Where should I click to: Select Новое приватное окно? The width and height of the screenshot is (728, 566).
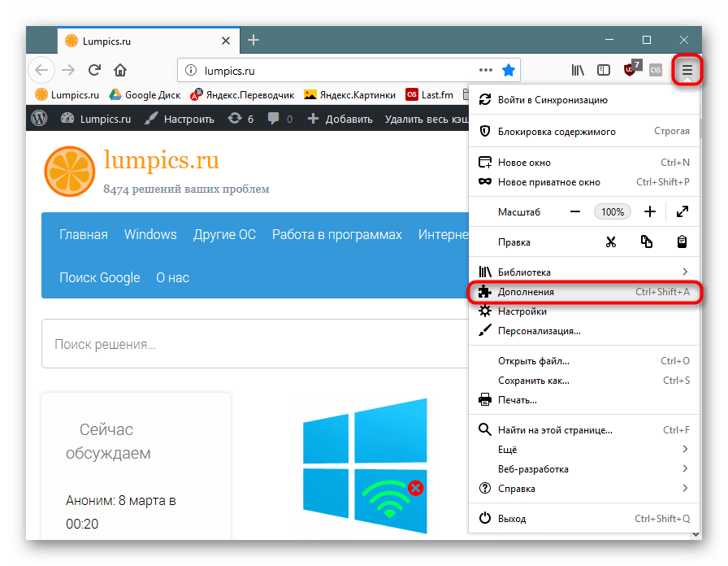[584, 182]
